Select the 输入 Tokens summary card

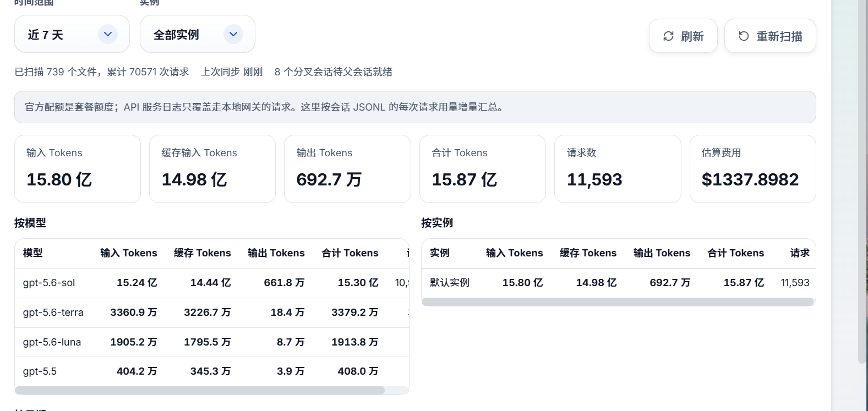78,169
